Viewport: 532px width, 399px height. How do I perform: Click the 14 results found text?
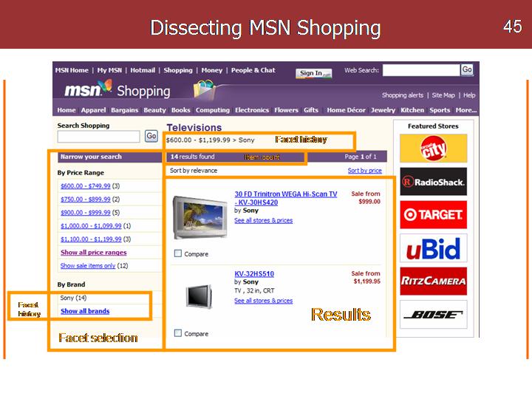point(192,157)
